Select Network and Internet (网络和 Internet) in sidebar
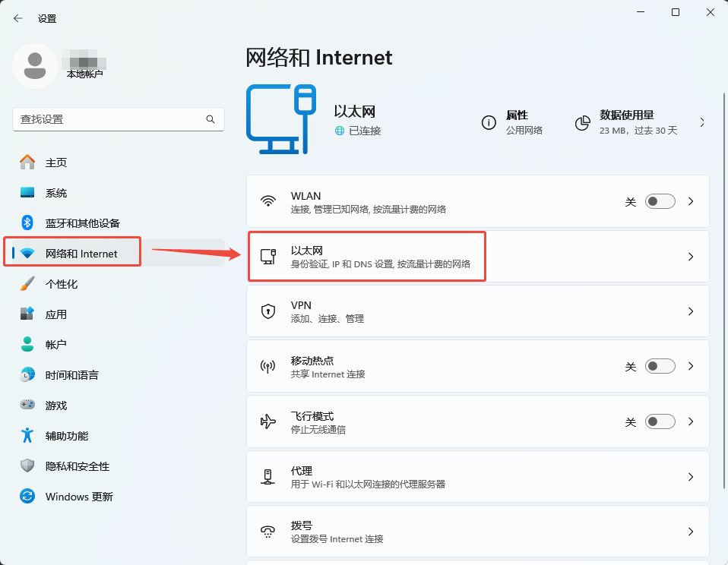Viewport: 728px width, 565px height. click(119, 253)
